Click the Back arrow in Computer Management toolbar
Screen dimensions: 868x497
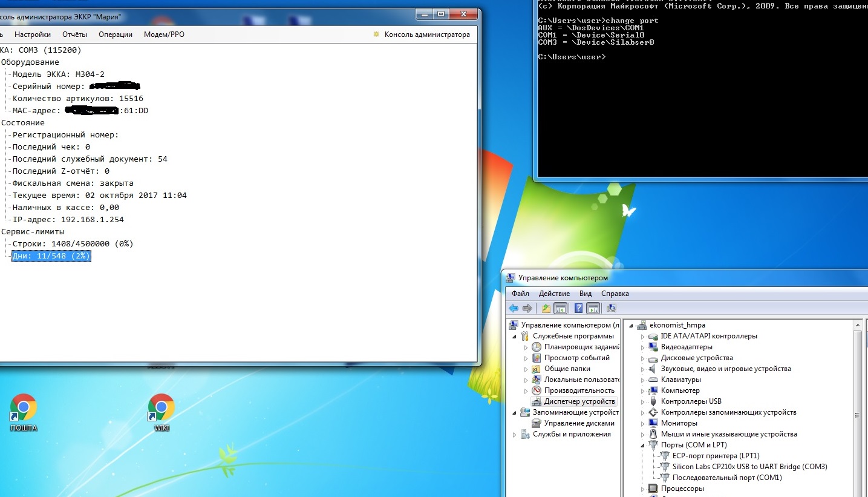(514, 308)
